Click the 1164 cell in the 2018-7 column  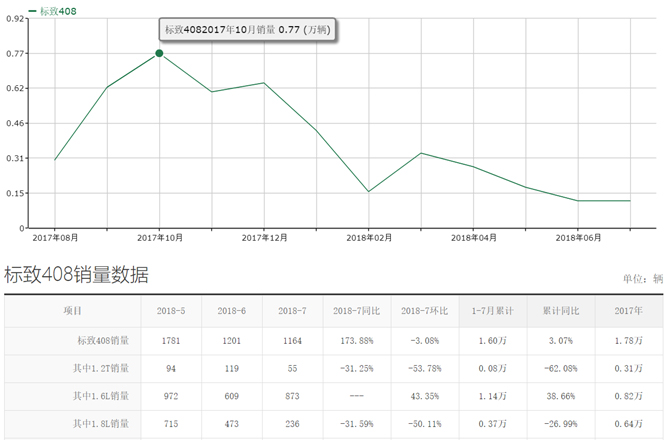(292, 341)
